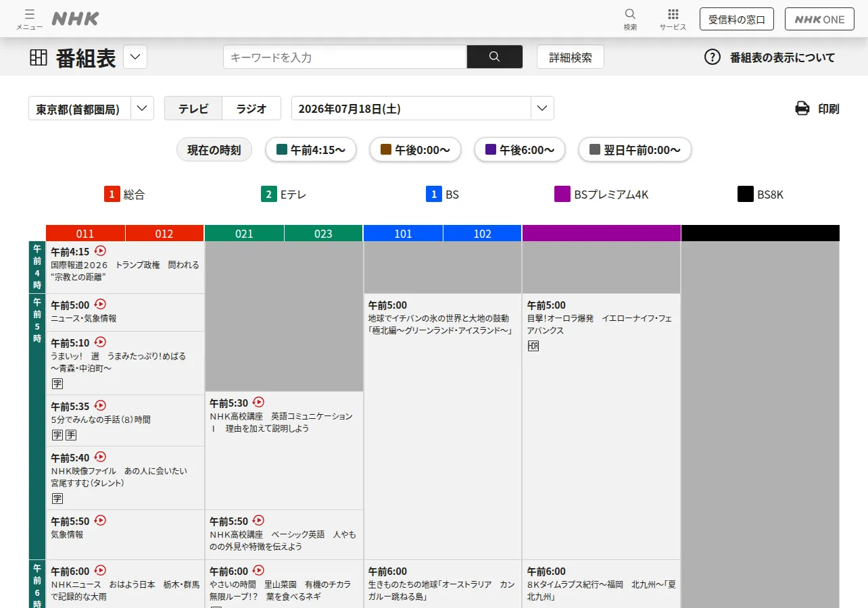This screenshot has height=608, width=868.
Task: Play icon beside 午前5:35 手話 program
Action: (x=100, y=405)
